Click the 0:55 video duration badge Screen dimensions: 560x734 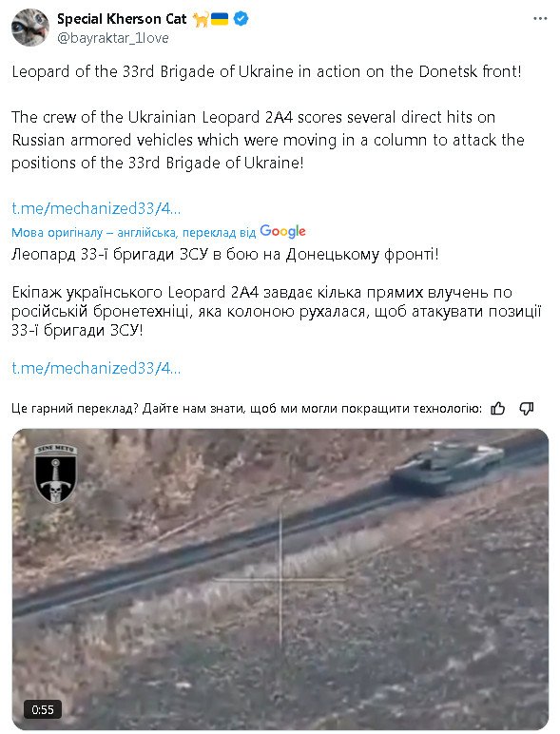(x=43, y=709)
